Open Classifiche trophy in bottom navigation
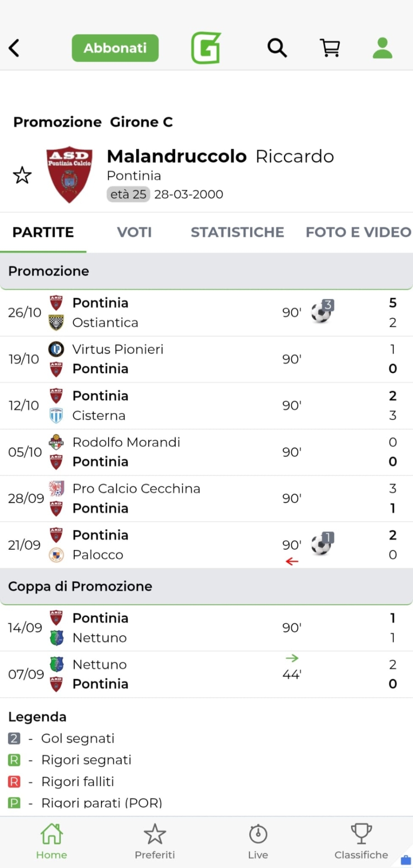Image resolution: width=413 pixels, height=868 pixels. [x=361, y=841]
